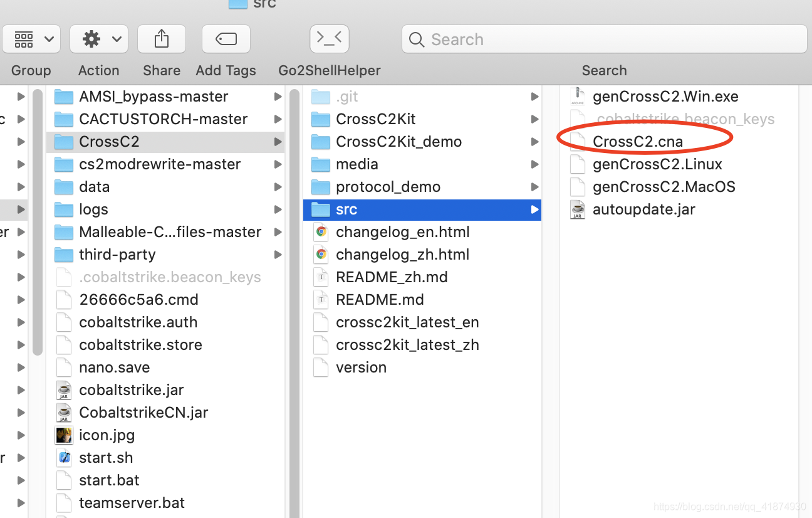Open the Action gear menu
Image resolution: width=812 pixels, height=518 pixels.
(x=99, y=40)
